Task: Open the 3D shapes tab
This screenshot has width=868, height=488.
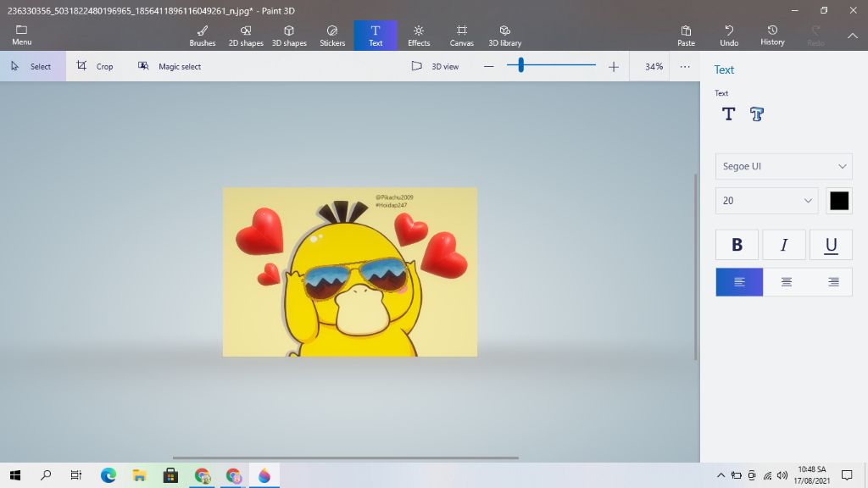Action: (x=289, y=36)
